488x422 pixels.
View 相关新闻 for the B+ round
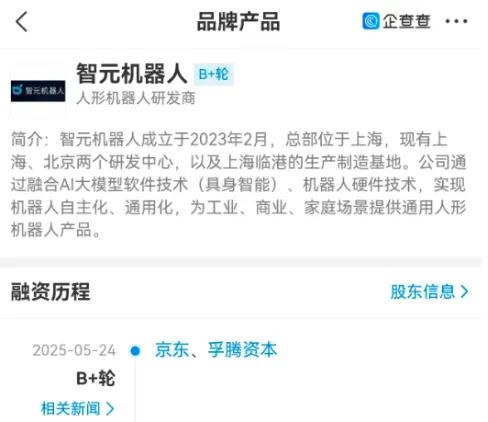[70, 409]
